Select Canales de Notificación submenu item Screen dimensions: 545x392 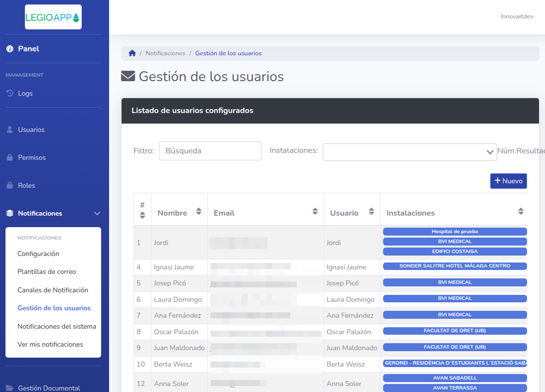(52, 290)
